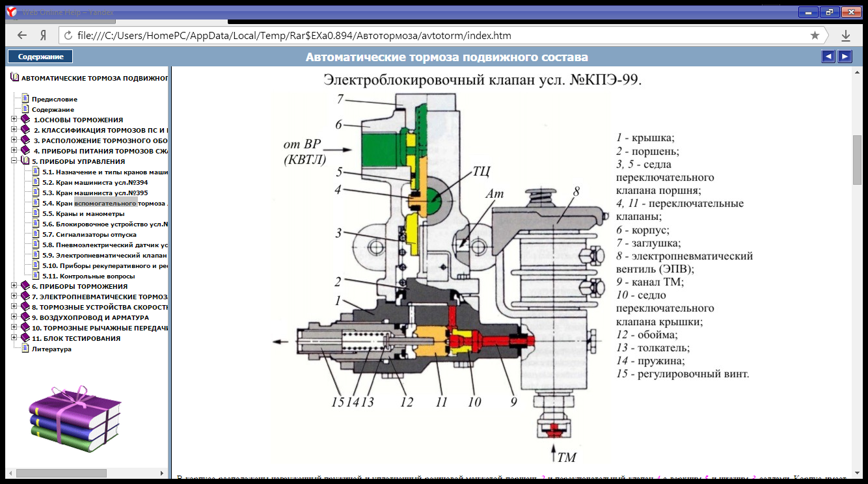Open the Содержание tree entry
Viewport: 868px width, 484px height.
pyautogui.click(x=53, y=109)
